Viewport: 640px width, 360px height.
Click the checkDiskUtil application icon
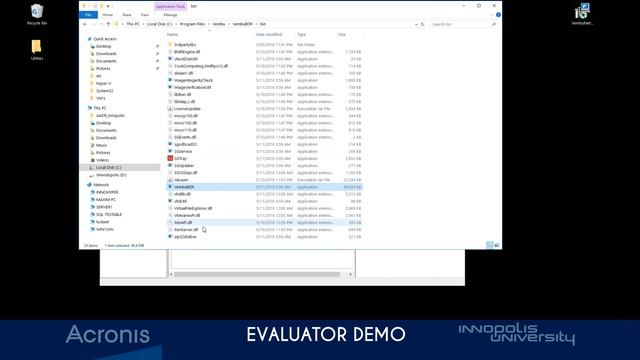tap(170, 59)
